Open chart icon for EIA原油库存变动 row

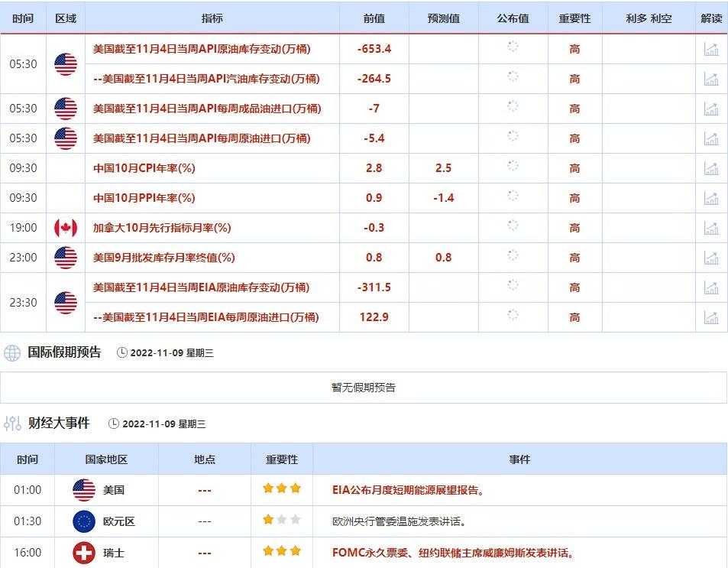[711, 287]
